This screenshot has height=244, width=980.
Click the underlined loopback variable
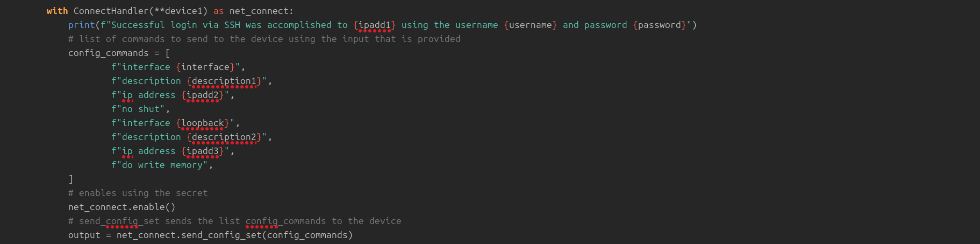203,123
